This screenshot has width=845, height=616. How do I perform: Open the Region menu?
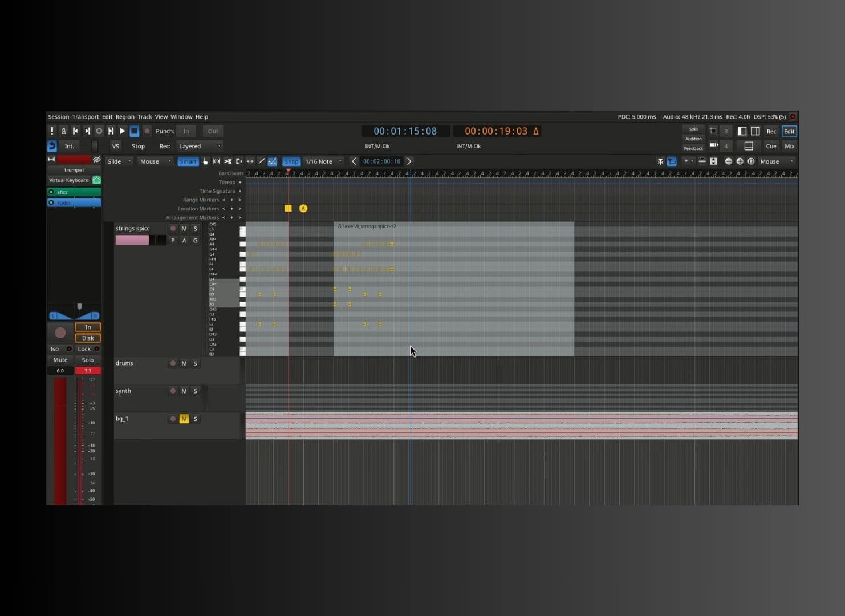pos(125,117)
